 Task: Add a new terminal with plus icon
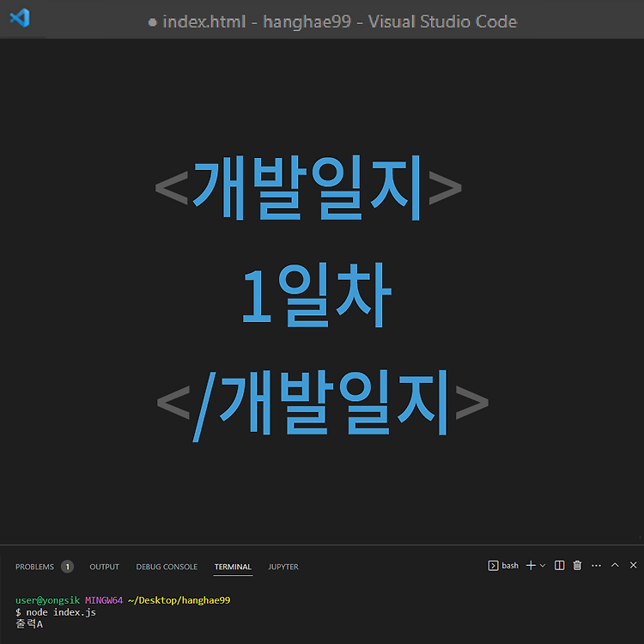[x=531, y=566]
